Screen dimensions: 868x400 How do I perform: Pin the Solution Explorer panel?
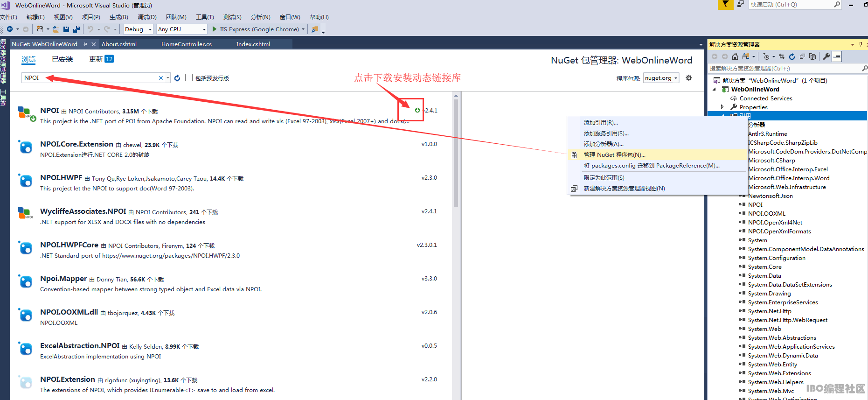[x=861, y=44]
